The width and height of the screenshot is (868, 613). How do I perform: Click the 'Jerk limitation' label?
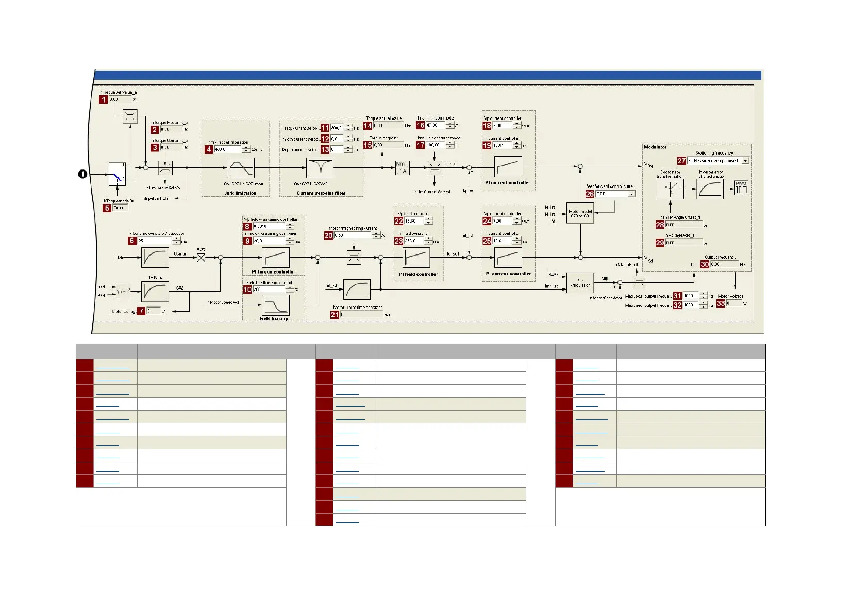point(240,193)
